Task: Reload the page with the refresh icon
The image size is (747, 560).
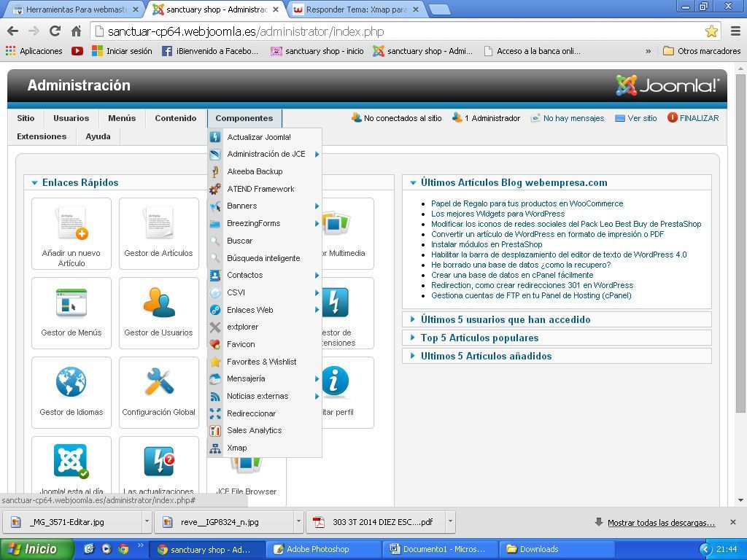Action: pos(55,31)
